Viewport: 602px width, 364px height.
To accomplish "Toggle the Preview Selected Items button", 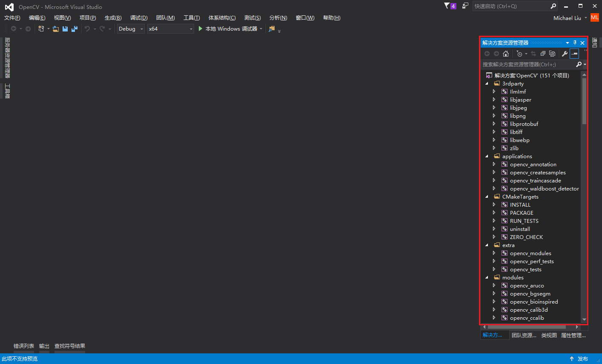I will point(574,54).
